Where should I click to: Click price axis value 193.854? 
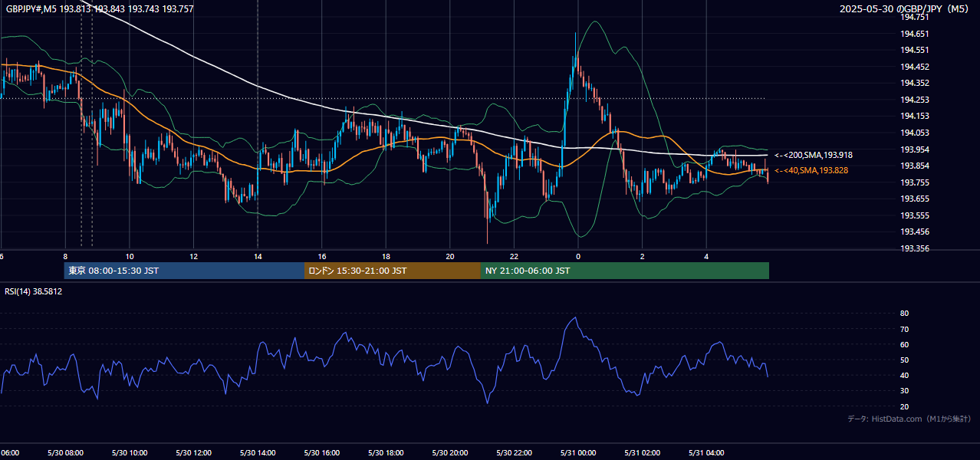click(915, 166)
